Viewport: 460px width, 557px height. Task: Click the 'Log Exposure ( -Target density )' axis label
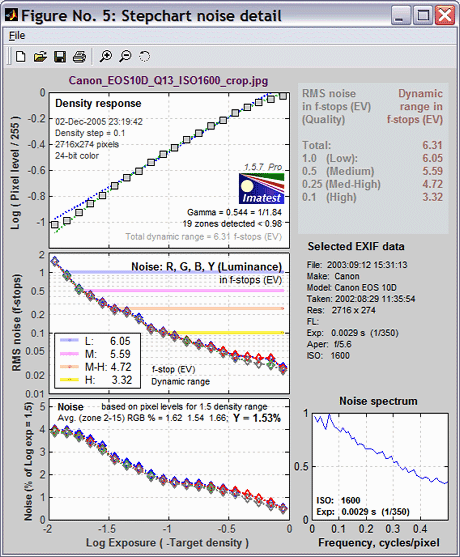click(167, 543)
